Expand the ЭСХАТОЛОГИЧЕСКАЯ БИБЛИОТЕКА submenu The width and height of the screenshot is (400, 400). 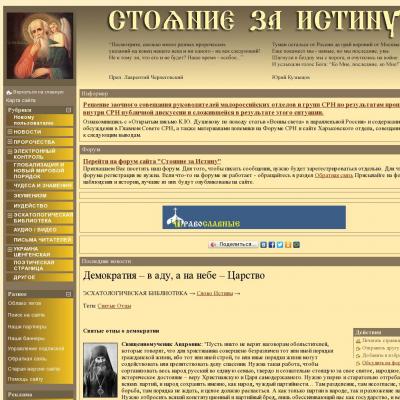click(10, 215)
